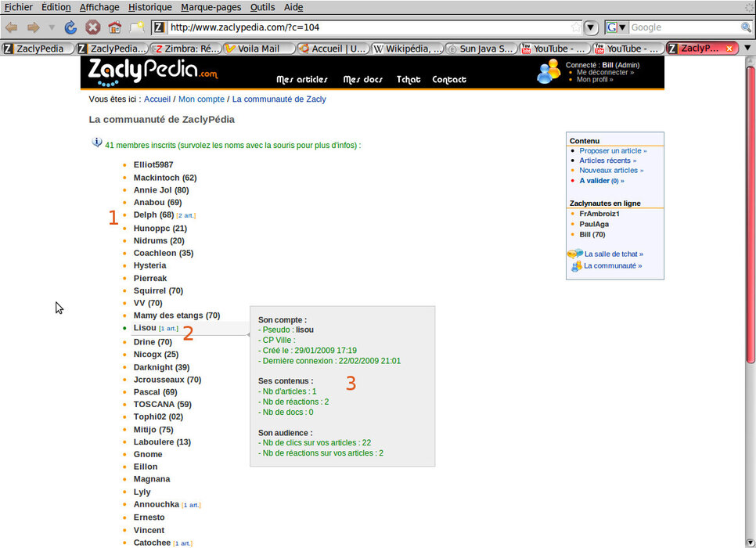Open the back/forward history dropdown arrow
Screen dimensions: 756x548
click(x=52, y=27)
